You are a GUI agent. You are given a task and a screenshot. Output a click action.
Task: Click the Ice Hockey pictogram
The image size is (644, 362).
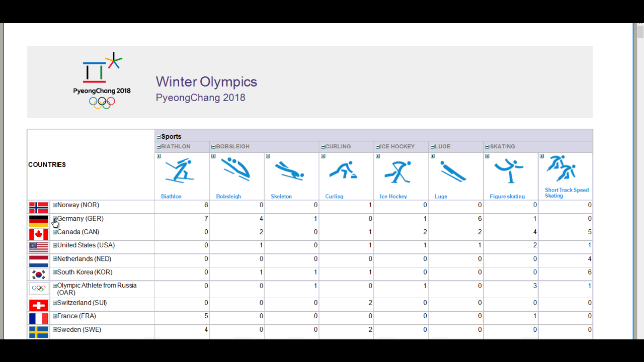(398, 171)
